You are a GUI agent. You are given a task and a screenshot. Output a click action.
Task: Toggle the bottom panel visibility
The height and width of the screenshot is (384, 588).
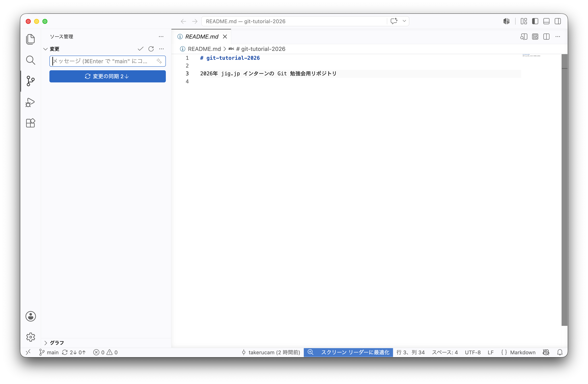pos(547,21)
